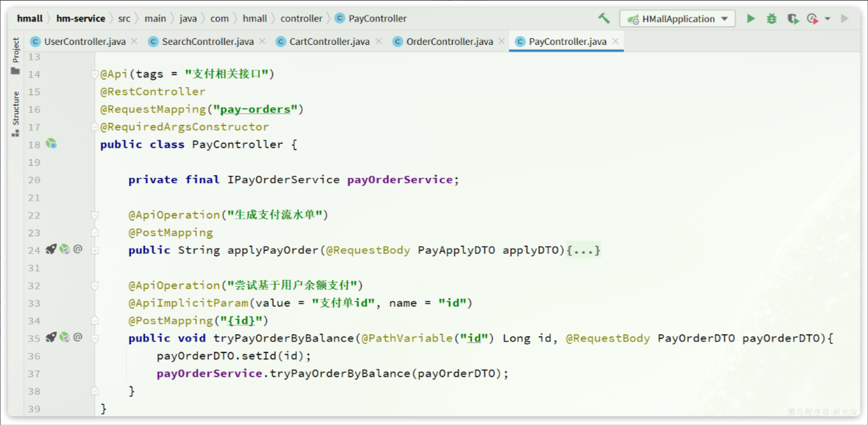Expand the {...} folded body of applyPayOrder
Viewport: 868px width, 425px height.
(x=583, y=250)
